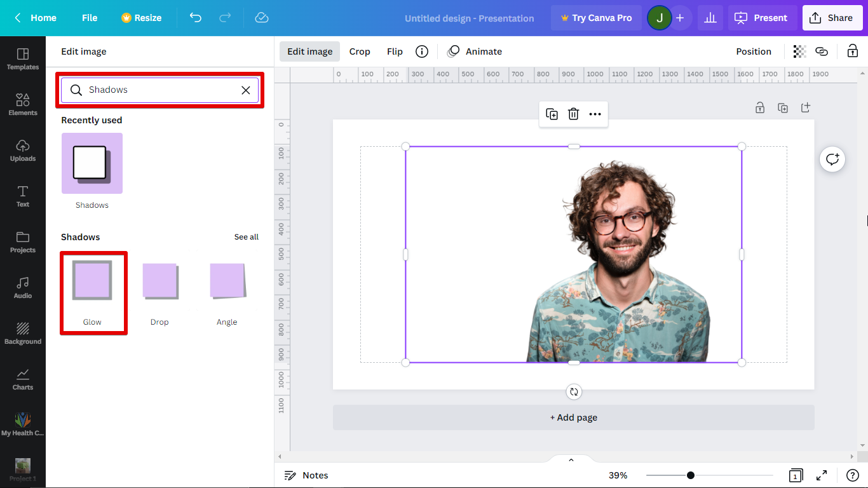Delete the selected image with trash icon
Screen dimensions: 868x488
(573, 114)
